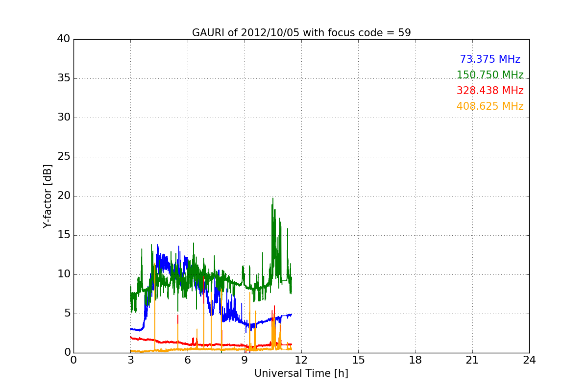Click the 'Y-factor [dB]' axis label

coord(48,196)
